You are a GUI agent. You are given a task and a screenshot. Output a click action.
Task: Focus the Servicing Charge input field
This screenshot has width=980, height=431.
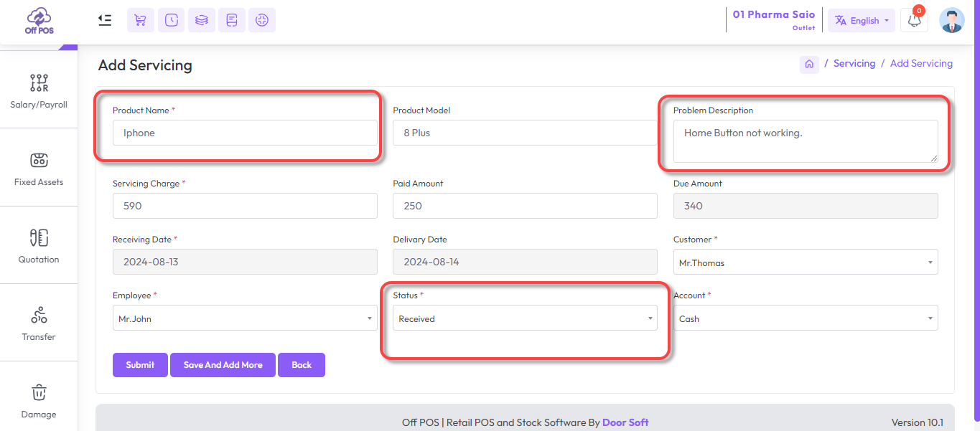(x=244, y=206)
